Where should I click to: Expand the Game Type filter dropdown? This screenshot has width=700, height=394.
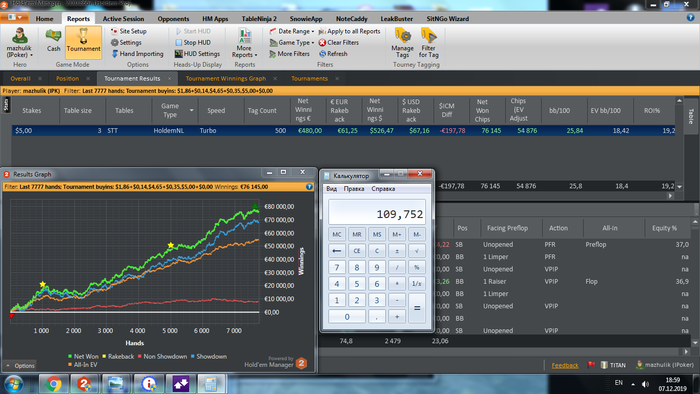[x=292, y=42]
